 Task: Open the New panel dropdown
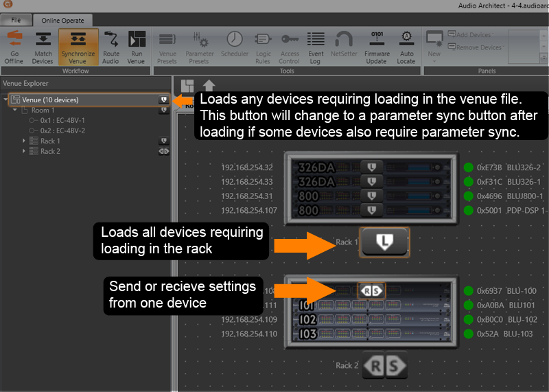pos(434,47)
